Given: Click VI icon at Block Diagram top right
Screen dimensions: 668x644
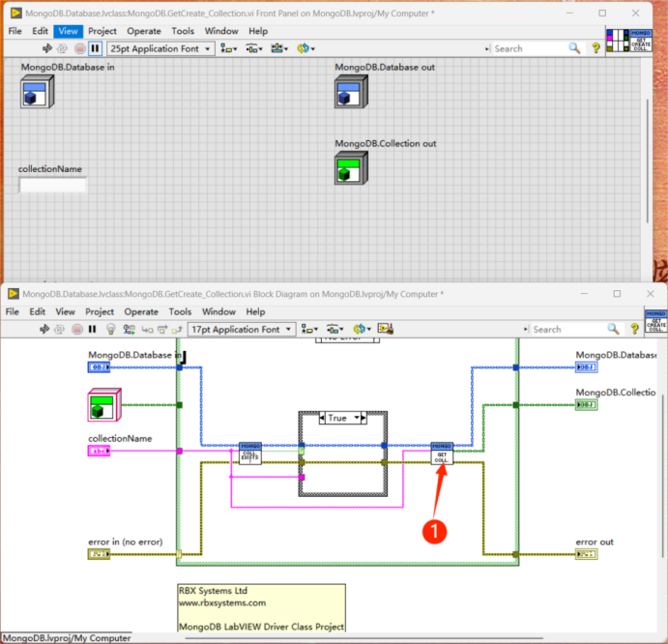Looking at the screenshot, I should [655, 321].
